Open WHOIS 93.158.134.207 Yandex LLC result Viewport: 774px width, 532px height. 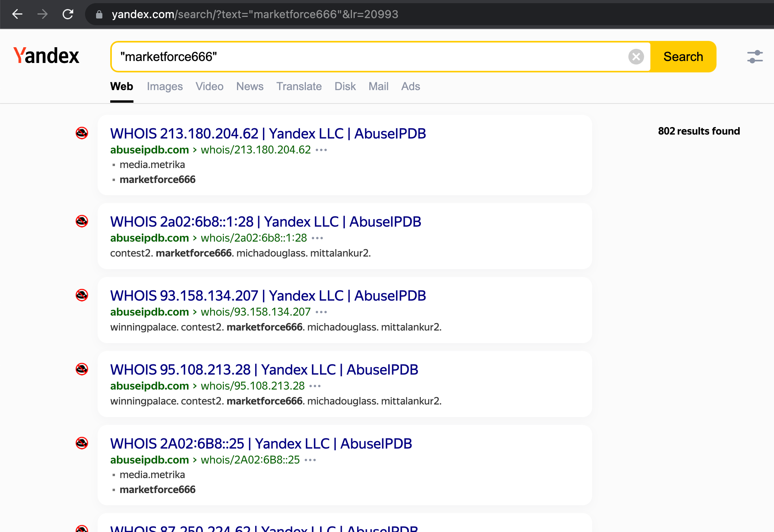pos(268,296)
